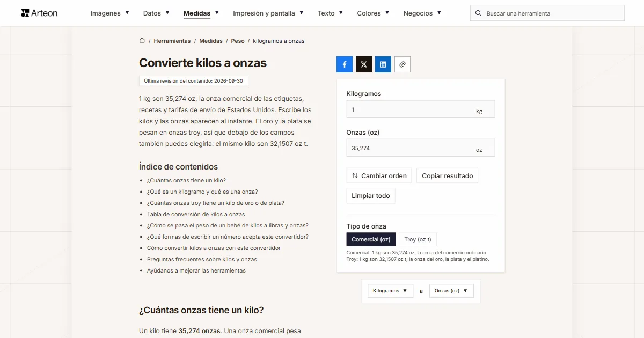Image resolution: width=644 pixels, height=338 pixels.
Task: Click the Convierte kilos a onzas heading
Action: (x=203, y=63)
